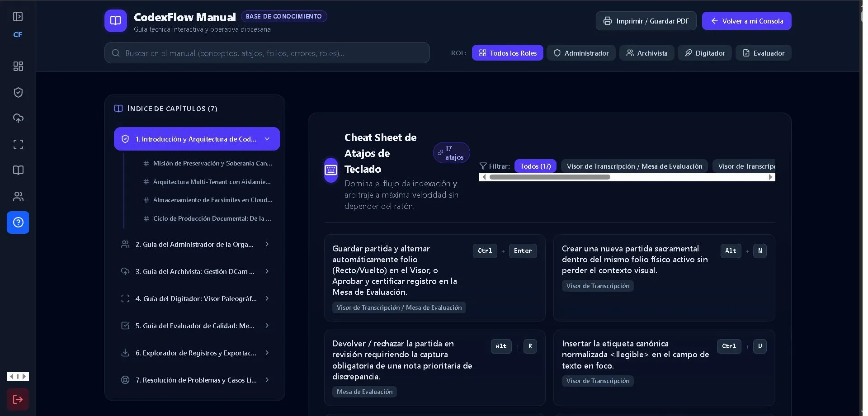The width and height of the screenshot is (868, 416).
Task: Click the 17 atajos badge
Action: tap(452, 153)
